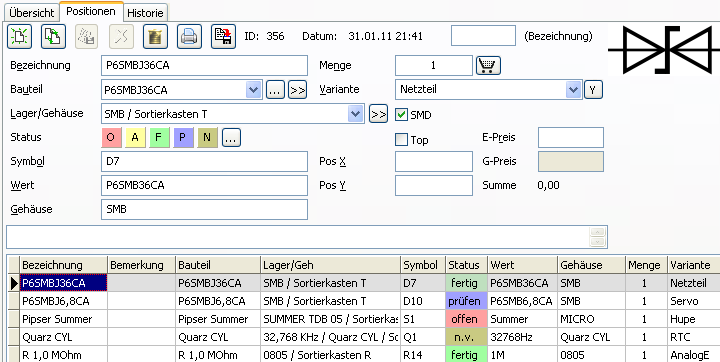Sort by the Lager/Geh column header
The image size is (720, 362).
click(x=331, y=265)
